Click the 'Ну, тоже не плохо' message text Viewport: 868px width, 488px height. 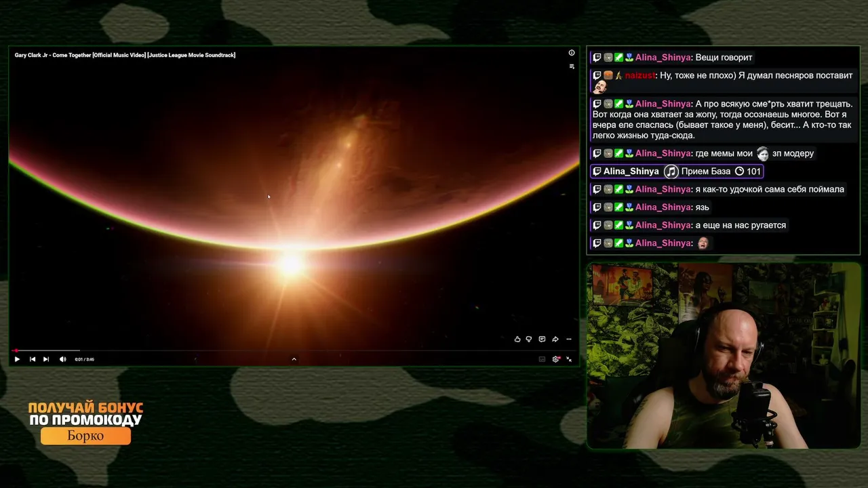pyautogui.click(x=755, y=75)
